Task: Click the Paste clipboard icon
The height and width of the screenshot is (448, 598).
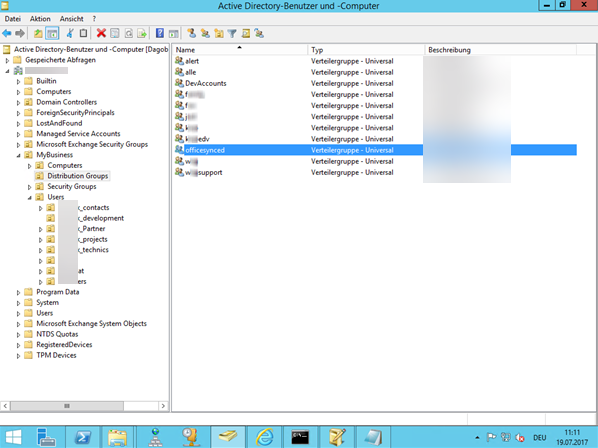Action: [83, 34]
